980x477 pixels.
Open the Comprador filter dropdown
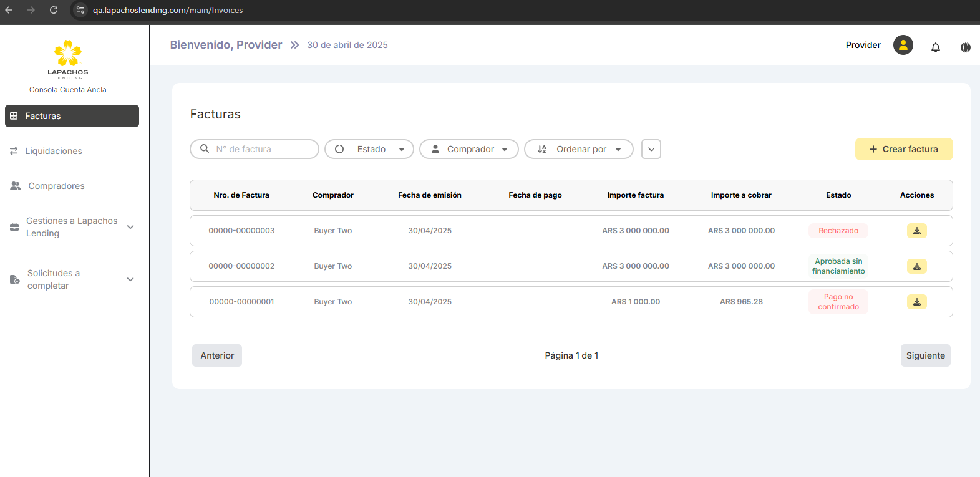point(469,149)
